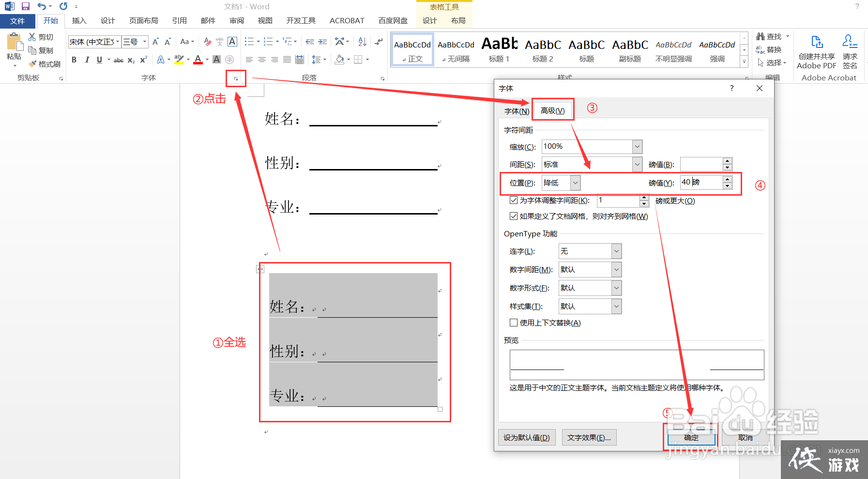The height and width of the screenshot is (479, 868).
Task: Select the 高级(V) Advanced tab
Action: tap(553, 110)
